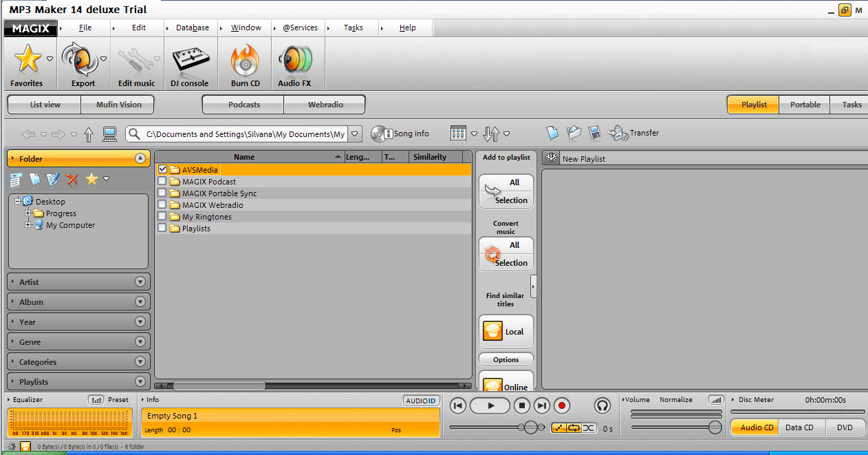The image size is (868, 455).
Task: Collapse the Folder panel
Action: [x=141, y=158]
